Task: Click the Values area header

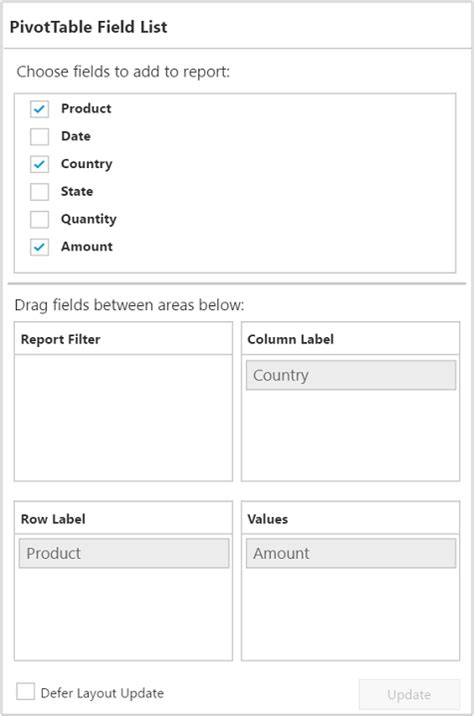Action: [x=350, y=518]
